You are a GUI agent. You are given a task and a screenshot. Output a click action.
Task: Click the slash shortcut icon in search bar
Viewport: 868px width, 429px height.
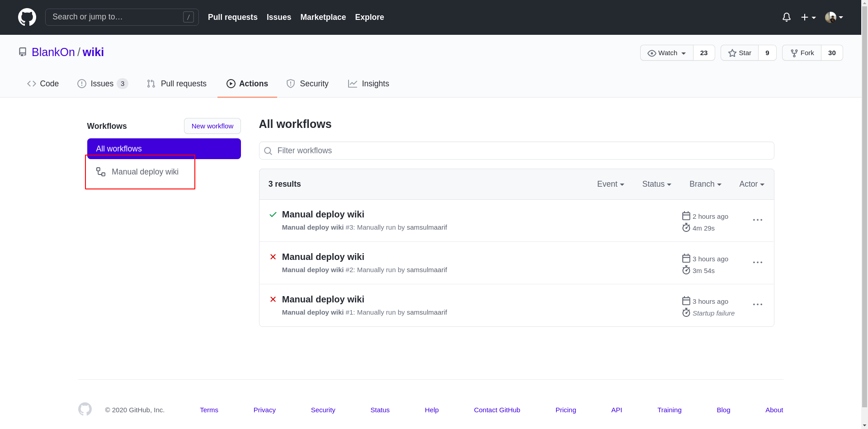point(189,17)
